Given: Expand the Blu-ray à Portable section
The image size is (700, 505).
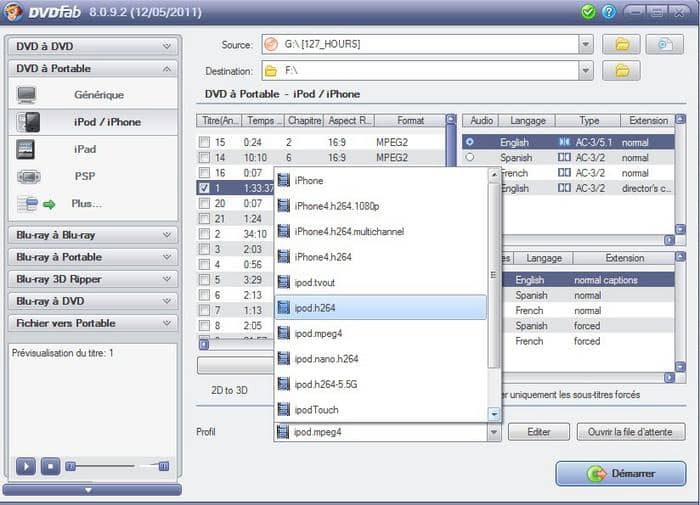Looking at the screenshot, I should pos(92,257).
